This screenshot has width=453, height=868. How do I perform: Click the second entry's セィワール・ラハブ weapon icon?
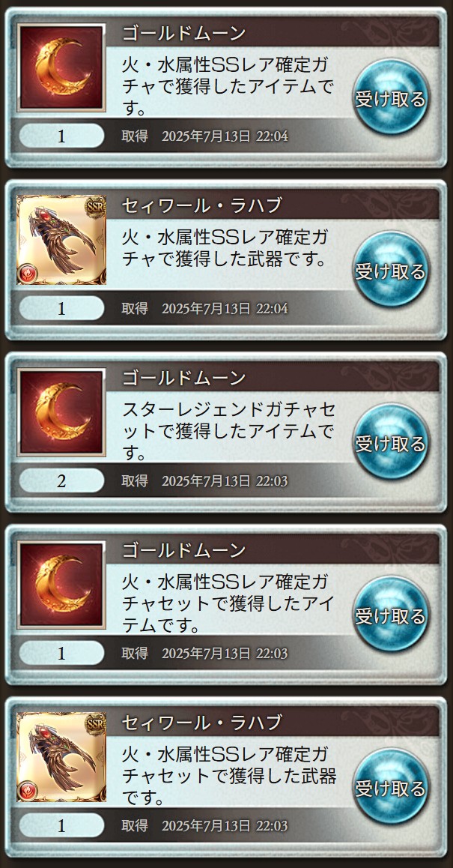(x=61, y=240)
